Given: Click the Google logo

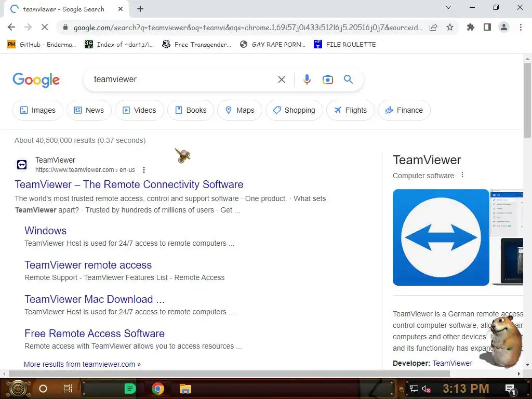Looking at the screenshot, I should pyautogui.click(x=36, y=80).
